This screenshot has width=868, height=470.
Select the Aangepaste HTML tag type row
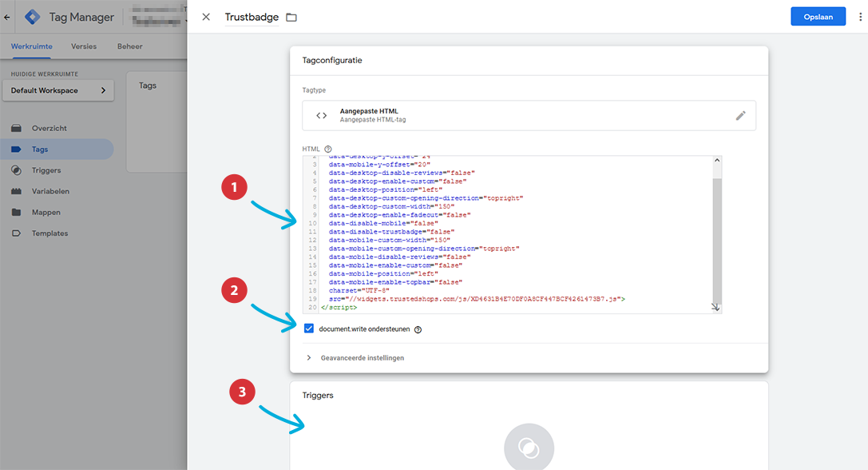(x=529, y=115)
